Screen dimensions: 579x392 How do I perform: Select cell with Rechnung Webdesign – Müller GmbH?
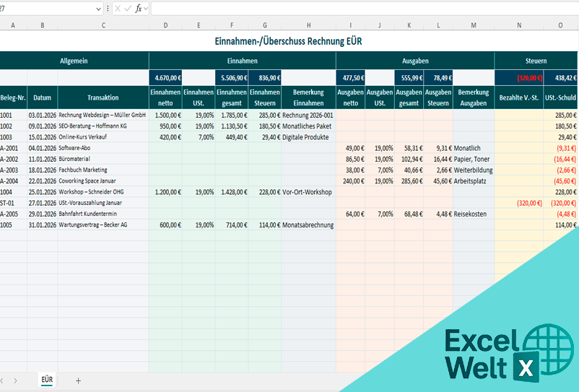[103, 115]
